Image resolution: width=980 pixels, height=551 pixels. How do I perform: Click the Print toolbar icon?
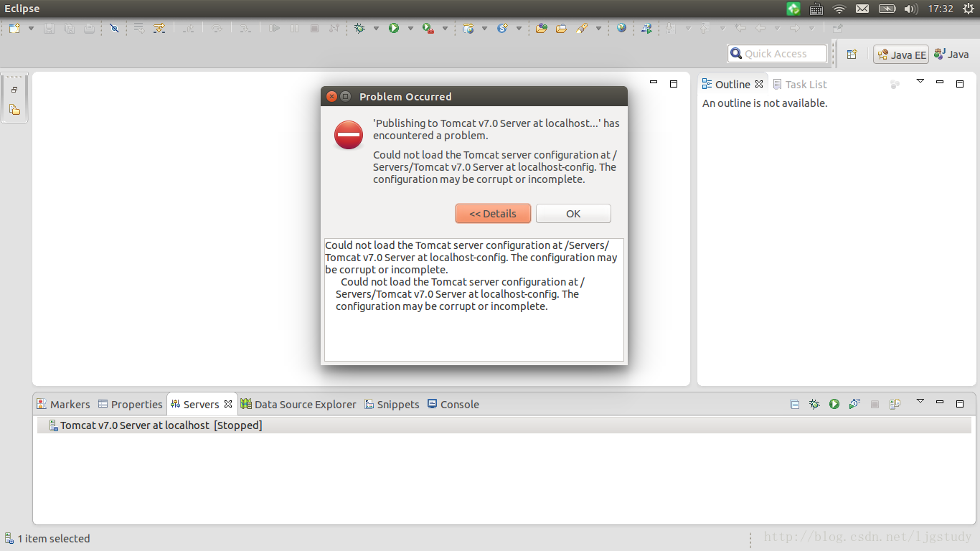(89, 29)
